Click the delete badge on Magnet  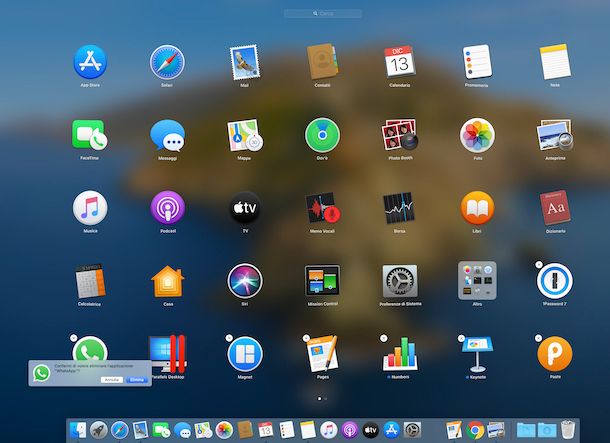pyautogui.click(x=229, y=338)
